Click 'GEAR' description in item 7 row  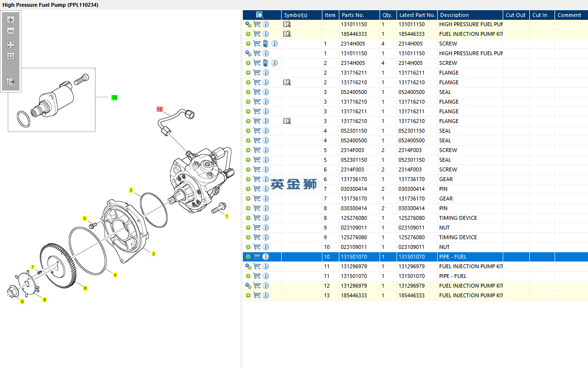(446, 199)
